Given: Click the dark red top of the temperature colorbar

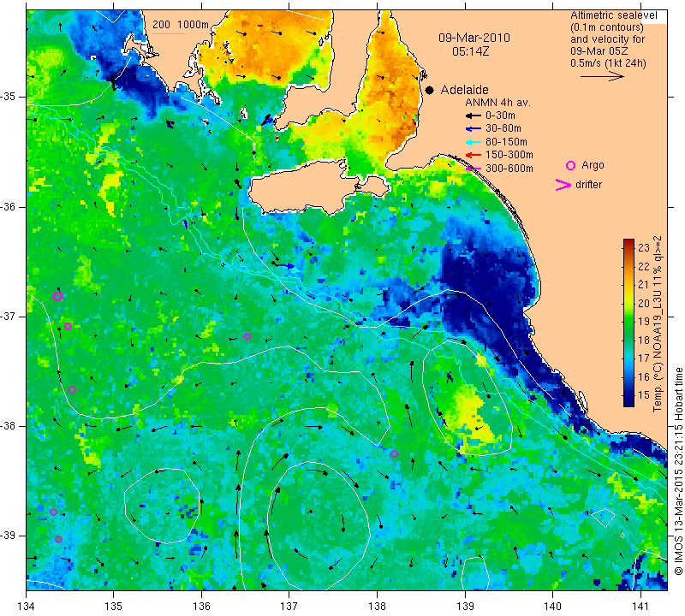Looking at the screenshot, I should pos(628,243).
